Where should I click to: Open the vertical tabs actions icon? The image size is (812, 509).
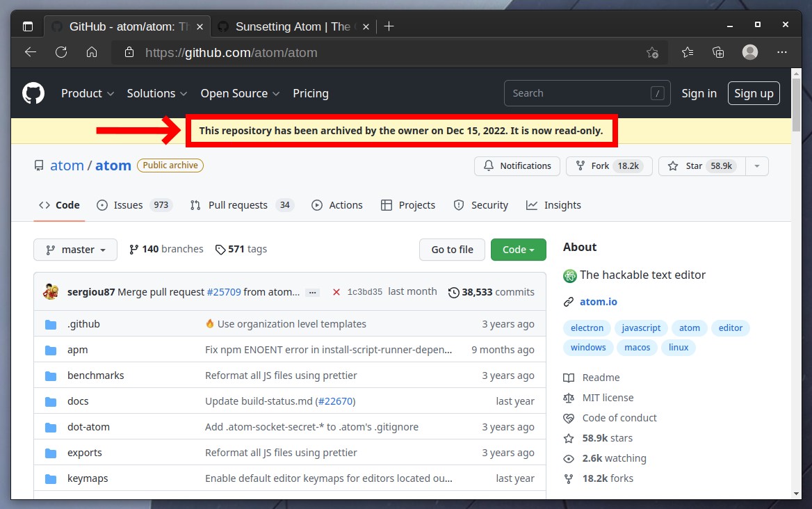tap(28, 26)
